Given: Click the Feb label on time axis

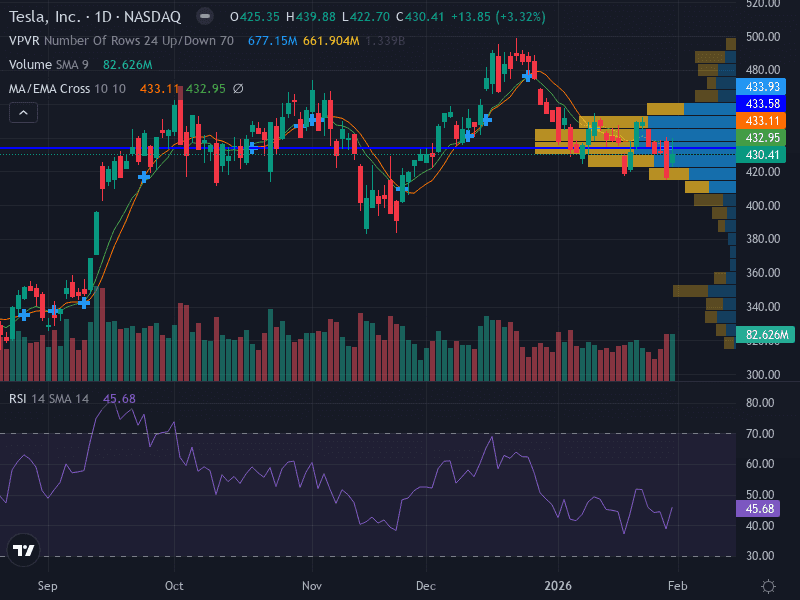Looking at the screenshot, I should 678,586.
